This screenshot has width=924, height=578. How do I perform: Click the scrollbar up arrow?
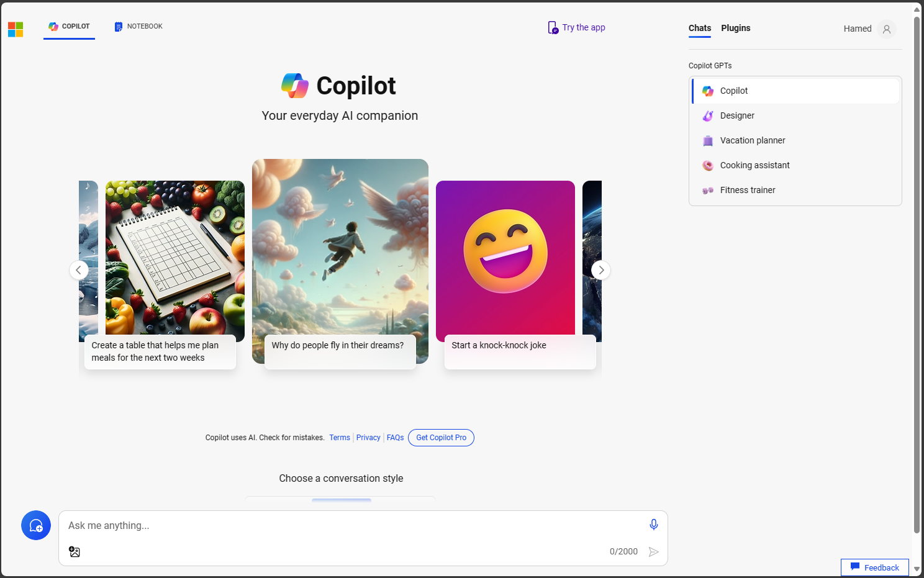pos(917,9)
